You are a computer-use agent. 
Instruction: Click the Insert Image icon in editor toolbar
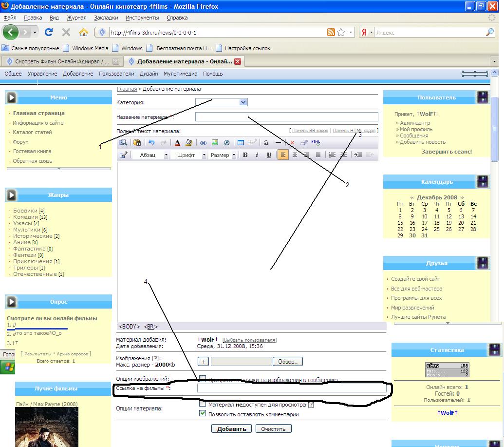click(x=214, y=142)
